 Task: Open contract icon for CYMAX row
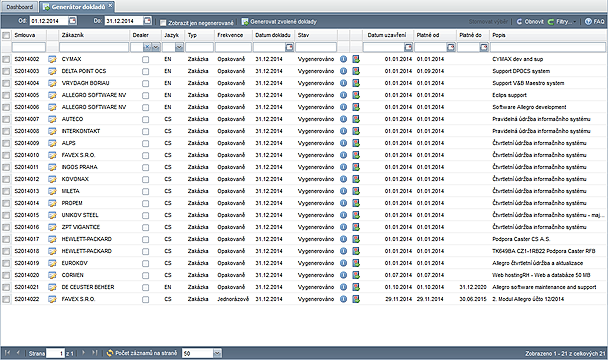52,59
